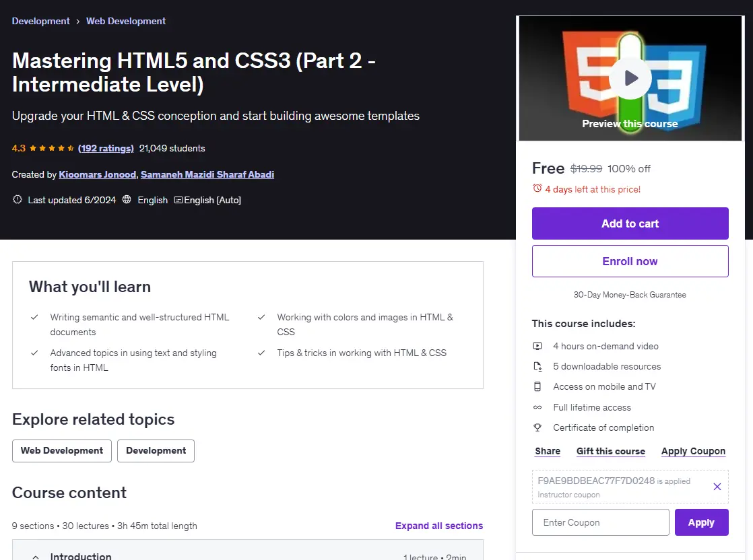
Task: Open the Development topic tag
Action: 156,451
